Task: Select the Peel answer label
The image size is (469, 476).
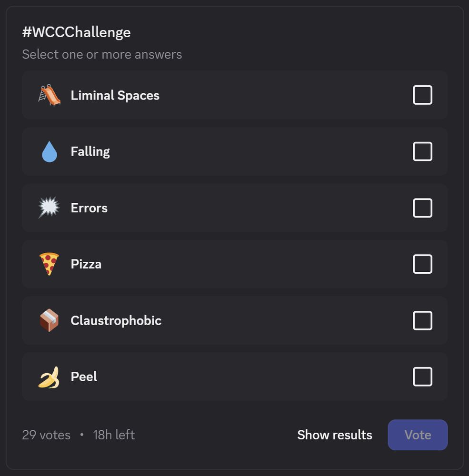Action: click(84, 377)
